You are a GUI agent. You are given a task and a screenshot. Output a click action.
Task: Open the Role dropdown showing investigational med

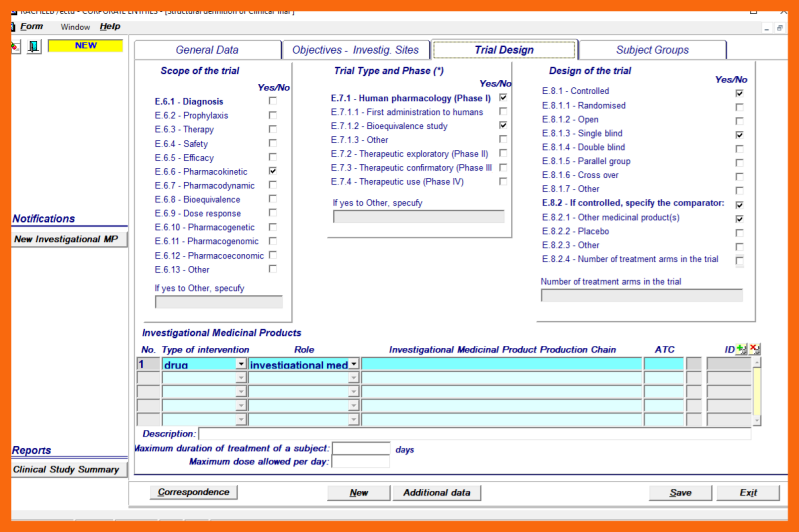354,364
